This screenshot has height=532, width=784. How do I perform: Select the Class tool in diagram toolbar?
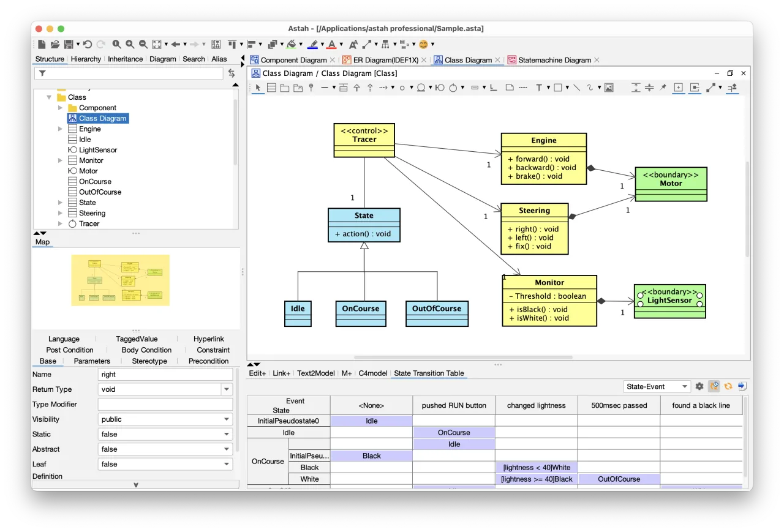(271, 88)
